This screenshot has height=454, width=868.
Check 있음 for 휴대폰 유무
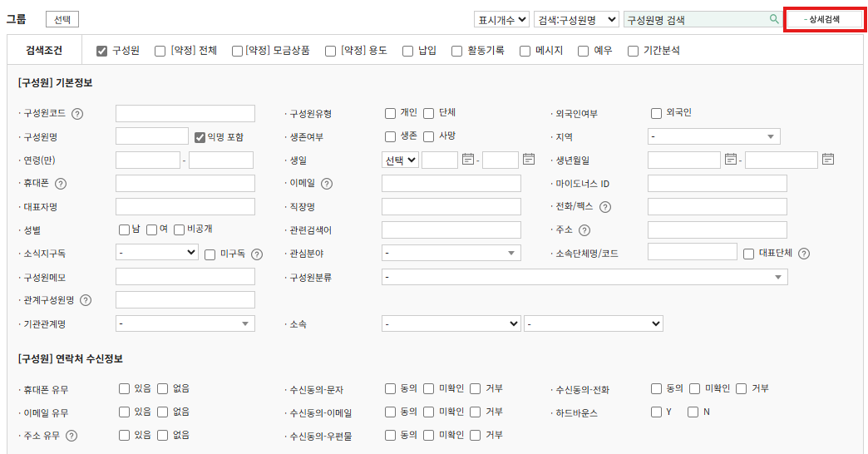coord(124,388)
